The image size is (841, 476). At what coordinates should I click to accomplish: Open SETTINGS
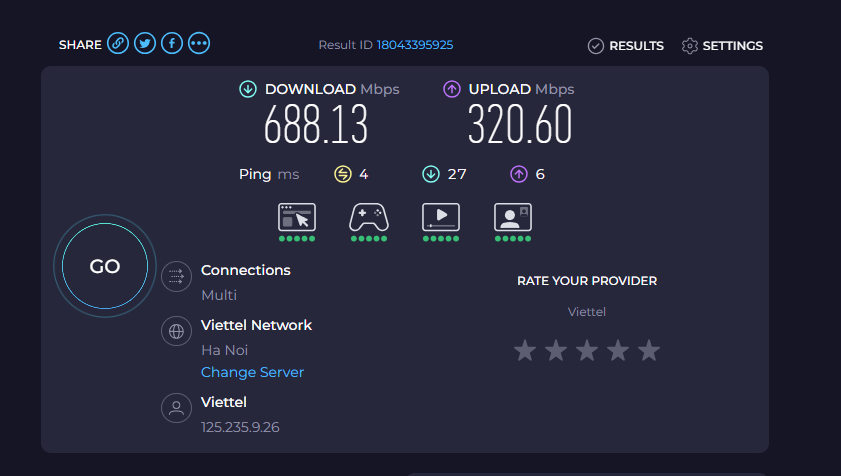[722, 46]
